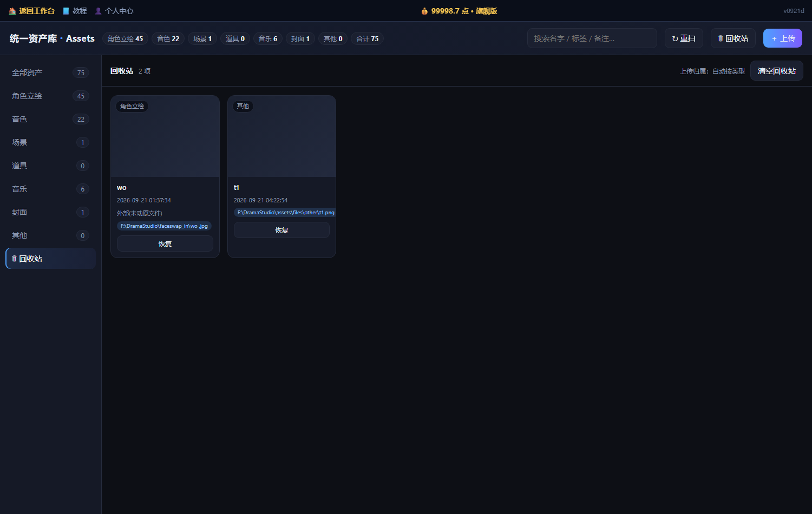Click the 清空回收站 button
The image size is (812, 514).
click(777, 71)
